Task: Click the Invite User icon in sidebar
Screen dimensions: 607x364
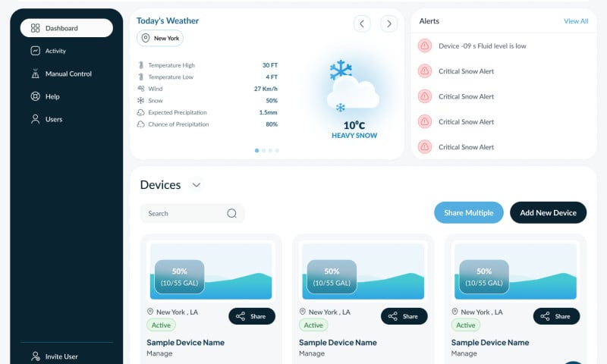Action: [x=35, y=356]
